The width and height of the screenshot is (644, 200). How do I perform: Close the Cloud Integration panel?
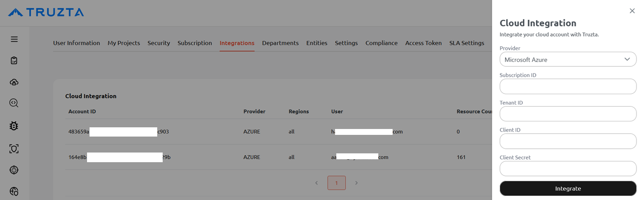point(632,11)
